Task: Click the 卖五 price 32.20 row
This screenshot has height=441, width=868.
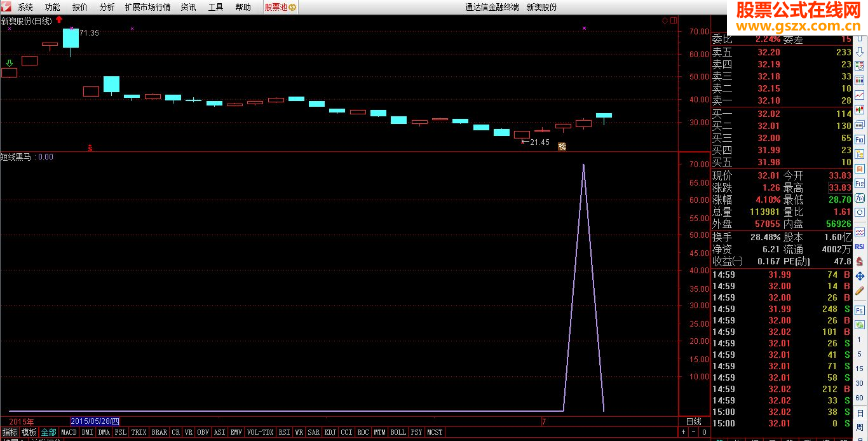Action: [782, 53]
